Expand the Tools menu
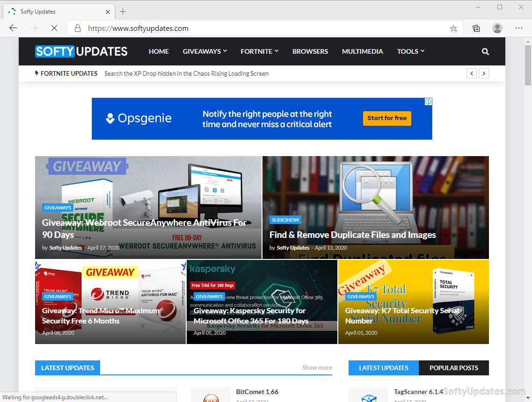Viewport: 532px width, 402px height. click(x=410, y=51)
